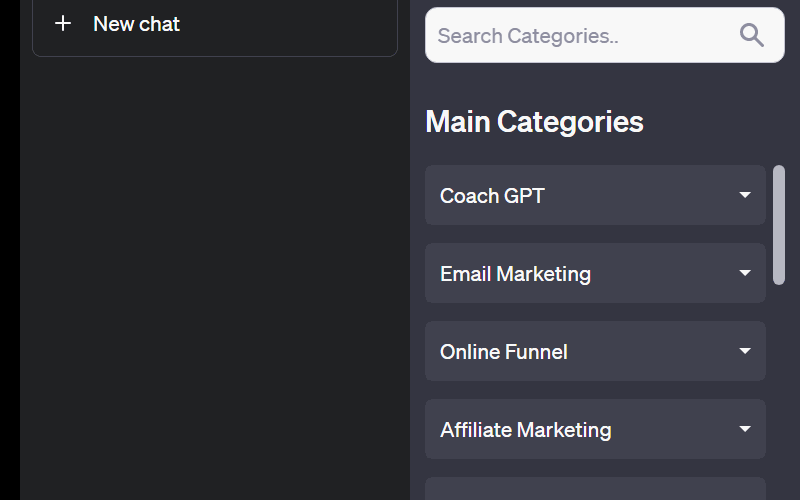Viewport: 800px width, 500px height.
Task: Click the plus icon beside New chat
Action: (63, 23)
